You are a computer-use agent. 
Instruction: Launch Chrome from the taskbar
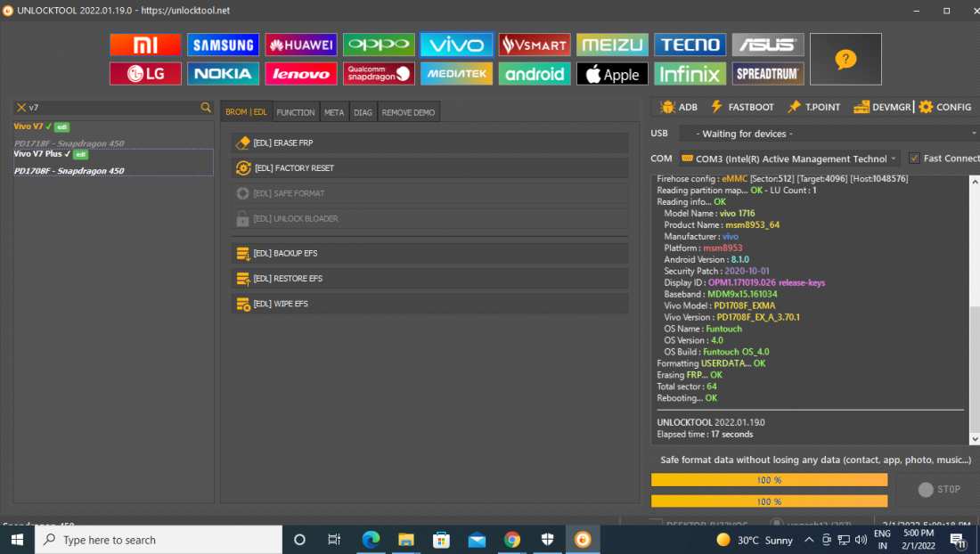point(512,540)
